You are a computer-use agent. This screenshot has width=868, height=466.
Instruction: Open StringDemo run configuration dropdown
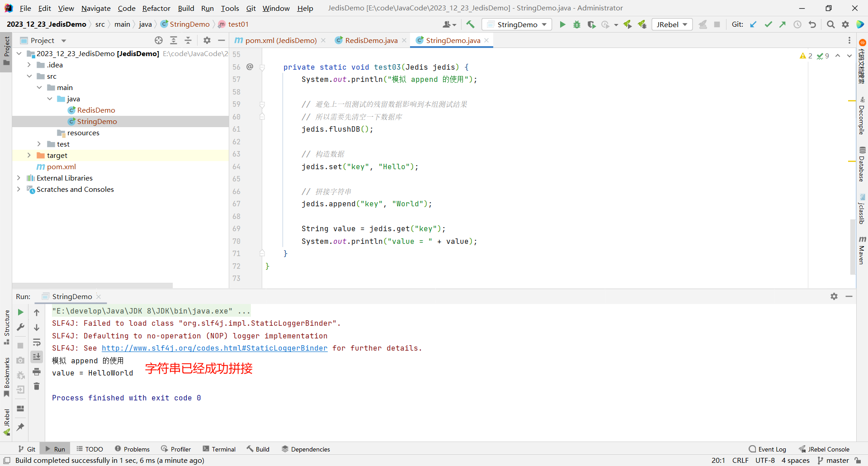[517, 24]
